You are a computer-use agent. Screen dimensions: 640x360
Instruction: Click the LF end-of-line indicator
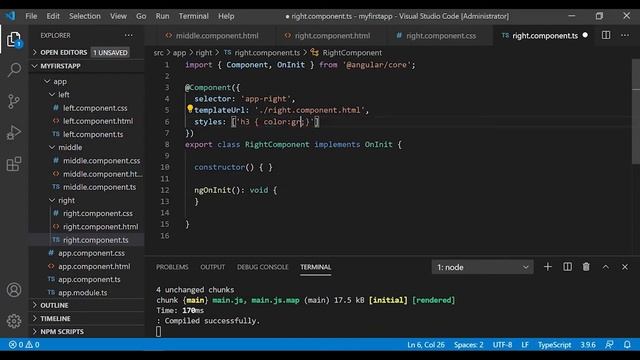pos(525,344)
